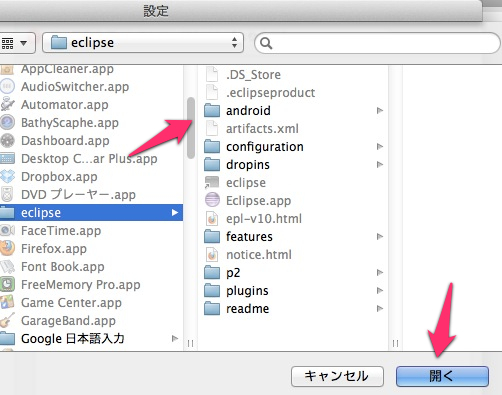502x395 pixels.
Task: Click the eclipse alias file icon
Action: (x=212, y=183)
